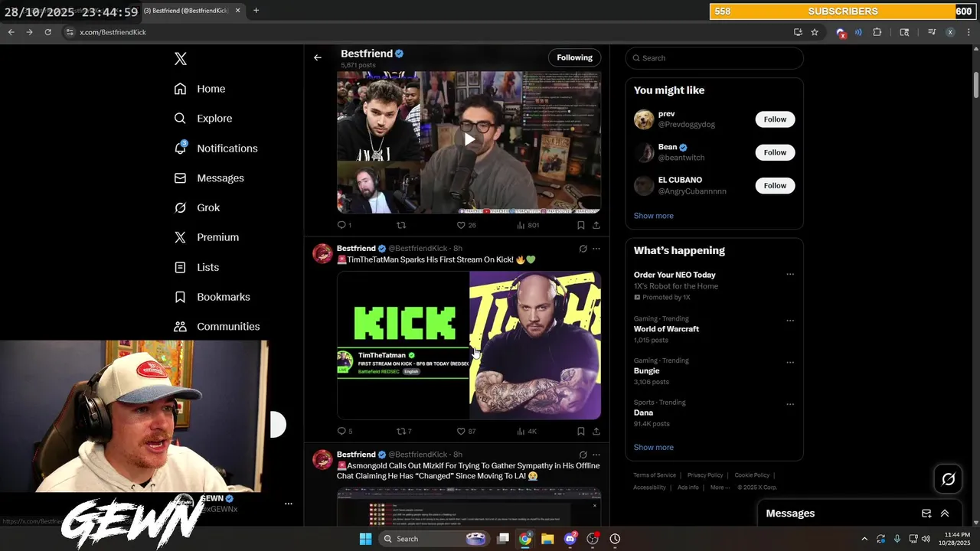Open Premium in the sidebar
980x551 pixels.
click(x=207, y=237)
